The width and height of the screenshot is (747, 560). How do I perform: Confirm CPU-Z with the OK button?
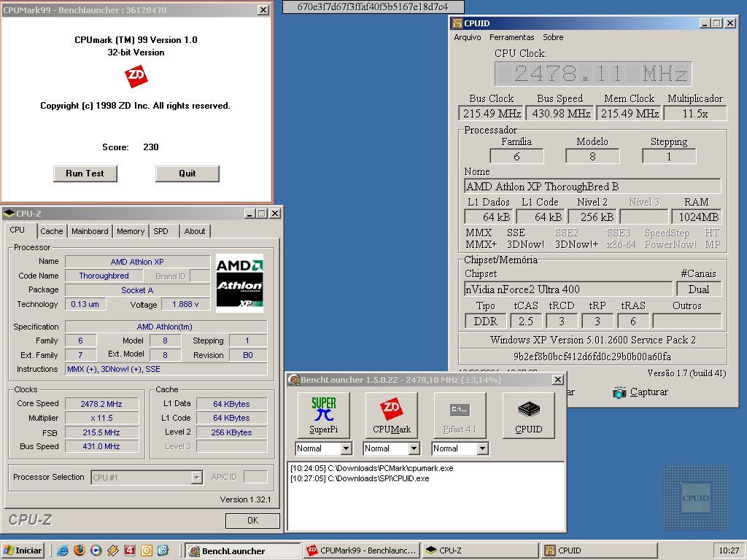click(x=252, y=521)
